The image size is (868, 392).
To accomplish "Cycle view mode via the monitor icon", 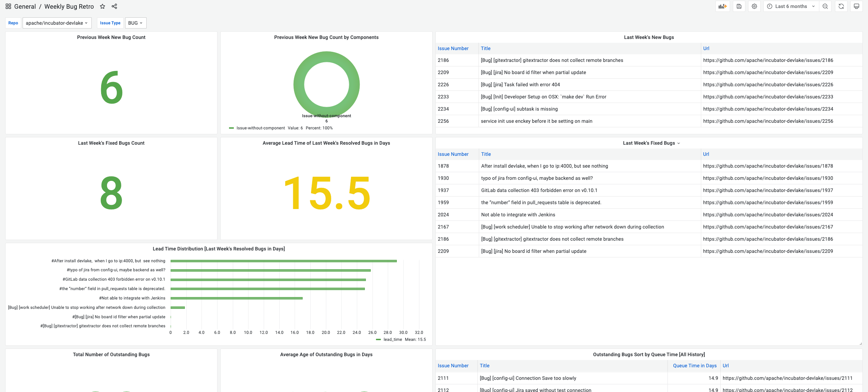I will [x=857, y=6].
